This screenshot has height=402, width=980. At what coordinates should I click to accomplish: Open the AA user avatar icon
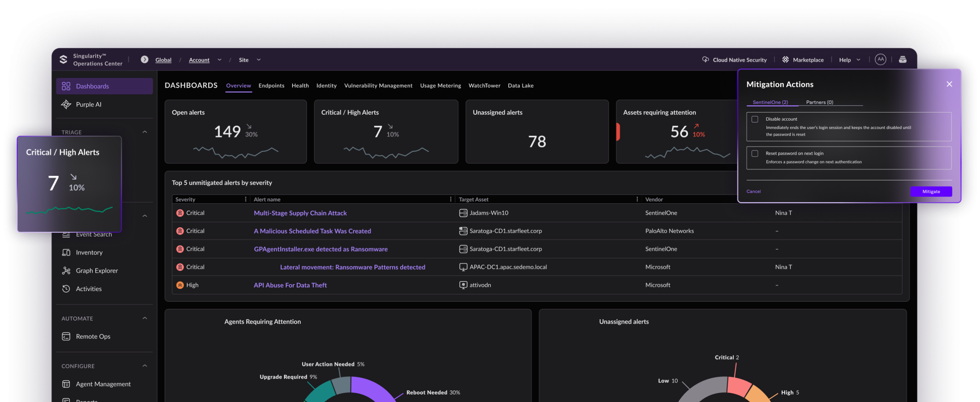pyautogui.click(x=880, y=59)
